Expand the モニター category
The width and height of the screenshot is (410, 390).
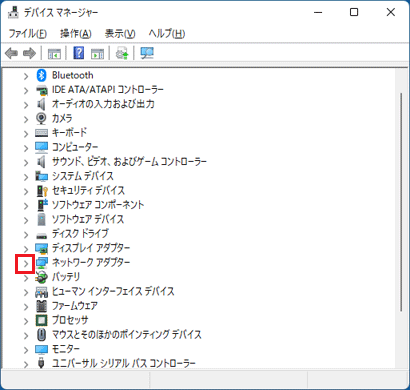pyautogui.click(x=26, y=350)
